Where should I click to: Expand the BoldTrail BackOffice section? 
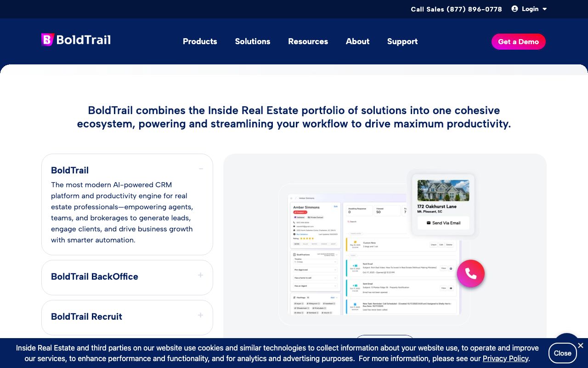point(200,275)
